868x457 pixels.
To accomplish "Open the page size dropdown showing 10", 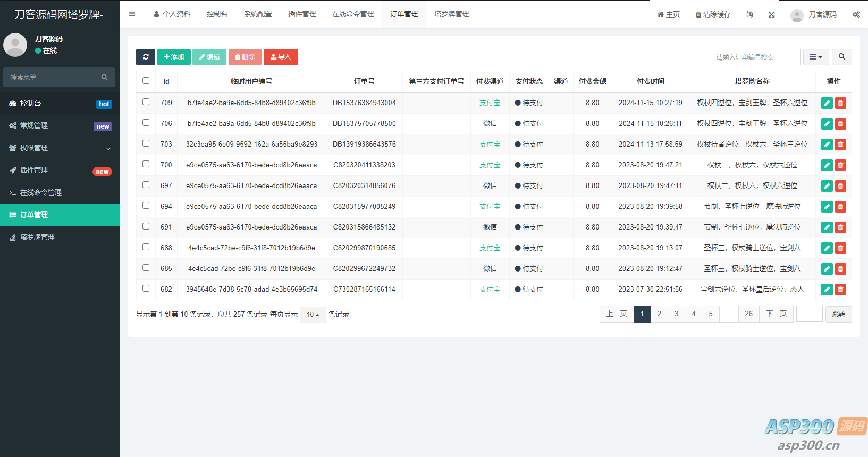I will pos(313,315).
